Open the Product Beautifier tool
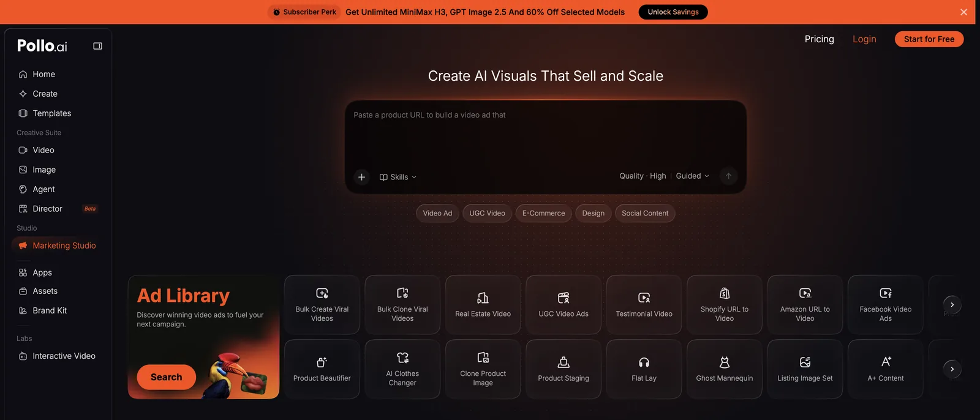This screenshot has height=420, width=980. [x=322, y=369]
